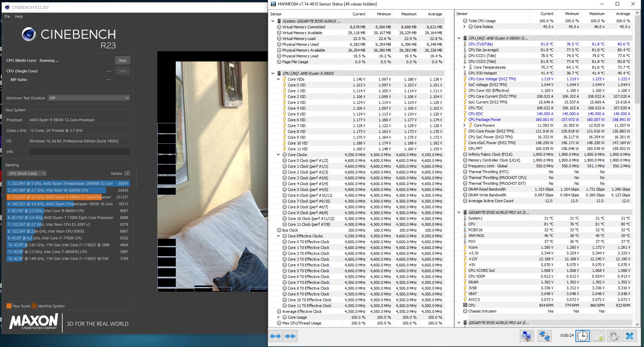Collapse the Core Effective Clocks node
The width and height of the screenshot is (644, 347).
pyautogui.click(x=278, y=236)
